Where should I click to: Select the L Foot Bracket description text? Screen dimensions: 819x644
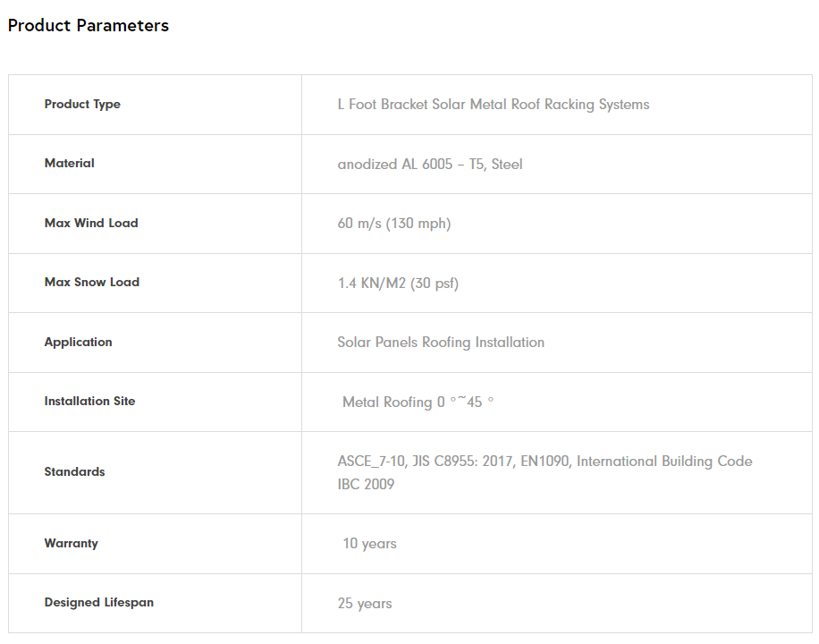[493, 105]
